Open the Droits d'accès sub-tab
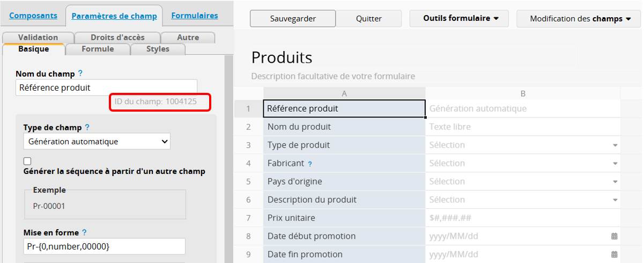 click(x=117, y=38)
